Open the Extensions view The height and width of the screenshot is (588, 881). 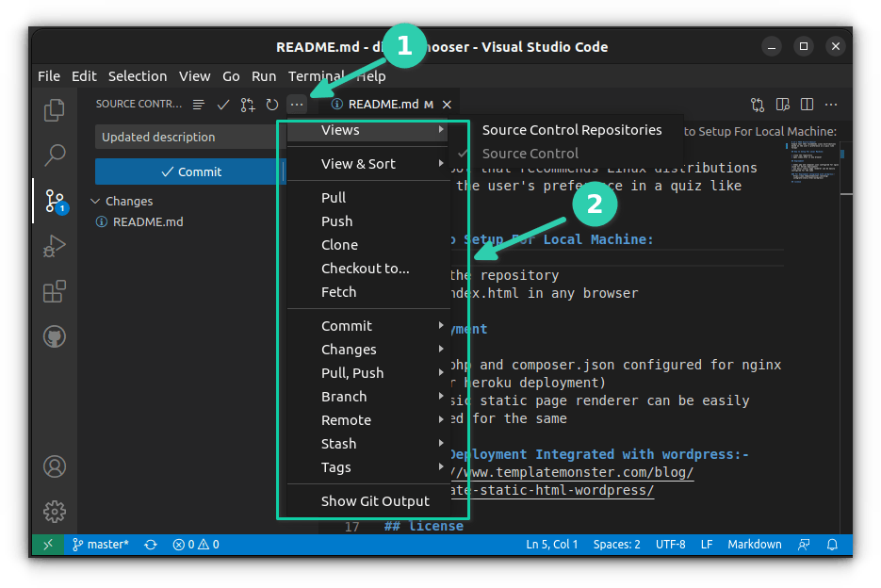pos(55,292)
